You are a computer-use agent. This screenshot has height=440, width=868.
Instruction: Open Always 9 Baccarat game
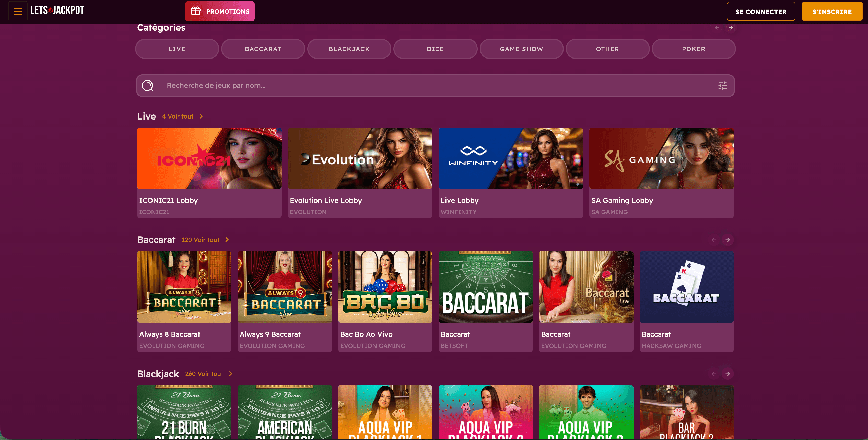coord(285,302)
